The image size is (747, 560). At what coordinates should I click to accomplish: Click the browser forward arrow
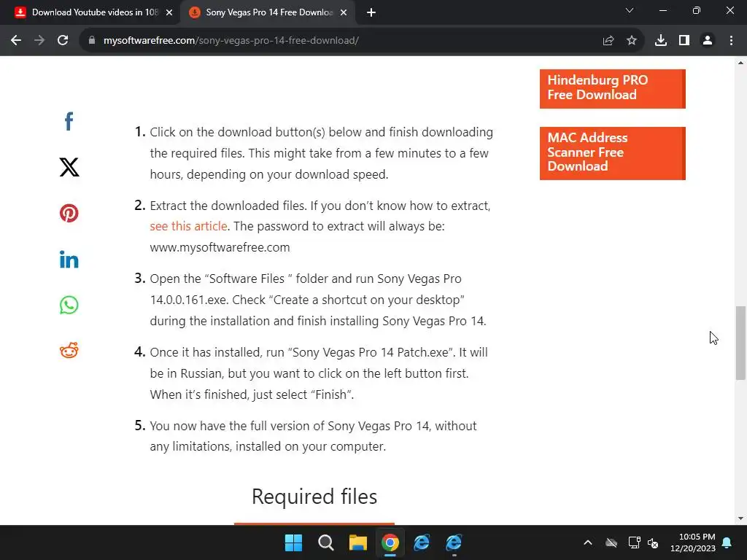coord(39,41)
